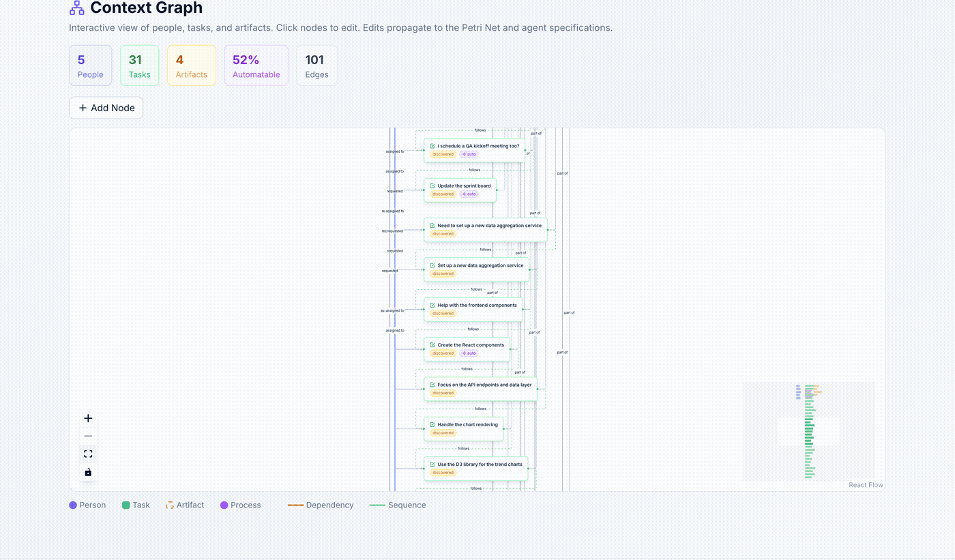Click the '52% Automatable' stat card
The width and height of the screenshot is (955, 560).
tap(256, 65)
